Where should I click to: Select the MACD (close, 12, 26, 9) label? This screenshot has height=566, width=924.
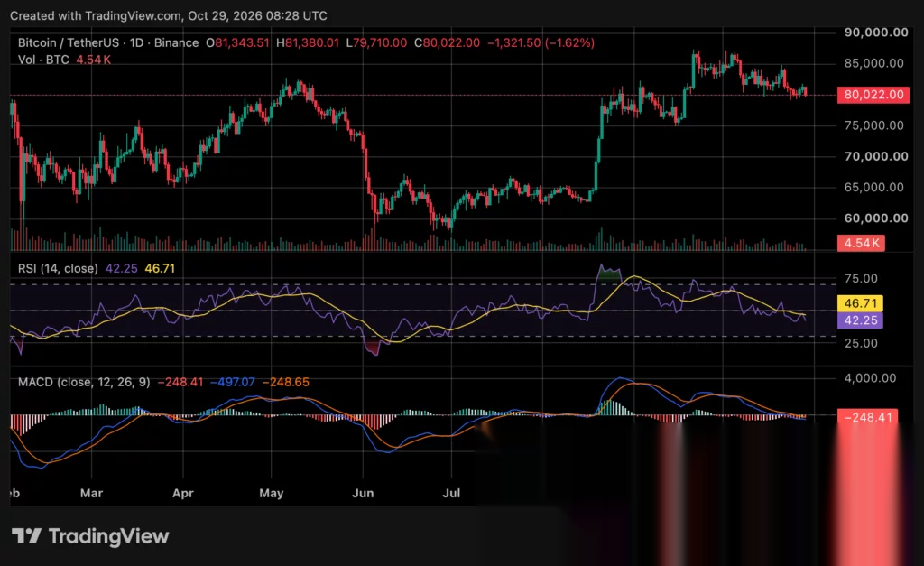84,382
